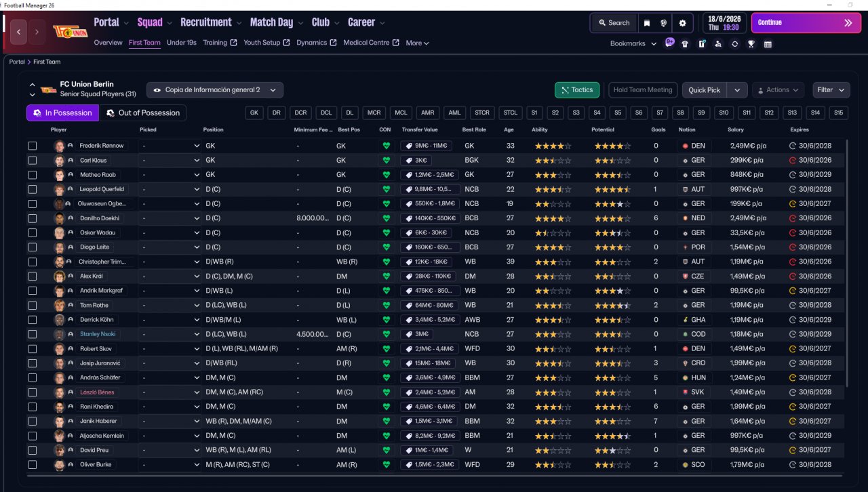Click the kit shirt shortcut icon
Viewport: 868px width, 492px height.
[685, 44]
